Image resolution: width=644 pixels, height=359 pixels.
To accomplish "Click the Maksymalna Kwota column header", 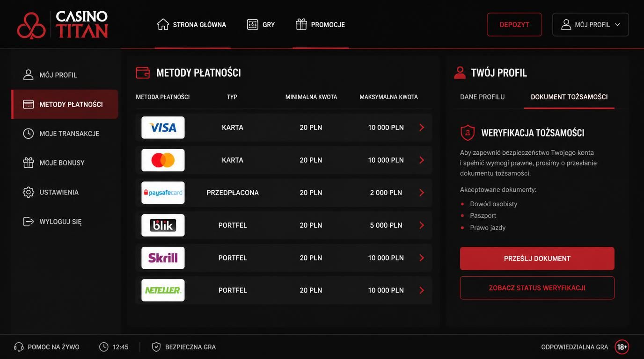I will 389,97.
